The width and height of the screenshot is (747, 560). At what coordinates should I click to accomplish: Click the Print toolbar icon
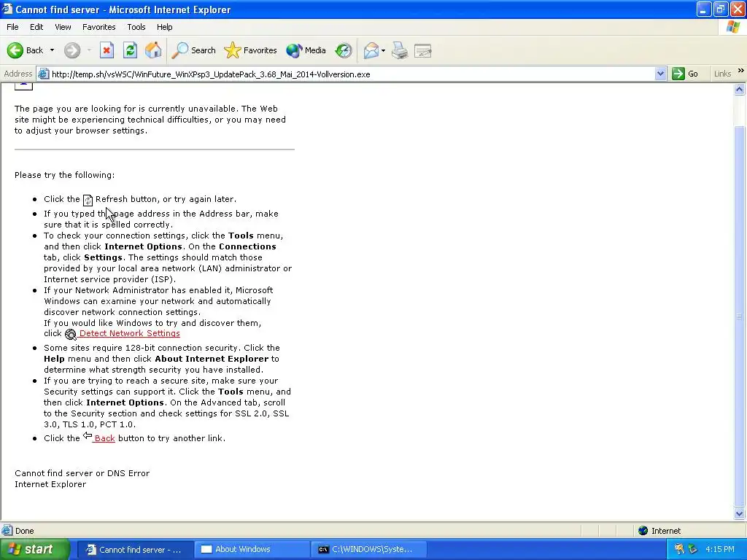point(400,50)
